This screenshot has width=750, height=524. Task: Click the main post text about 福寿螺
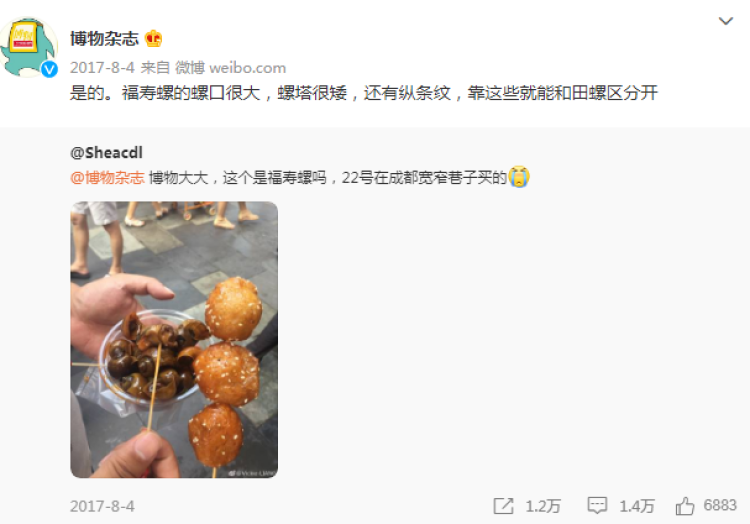pos(364,93)
